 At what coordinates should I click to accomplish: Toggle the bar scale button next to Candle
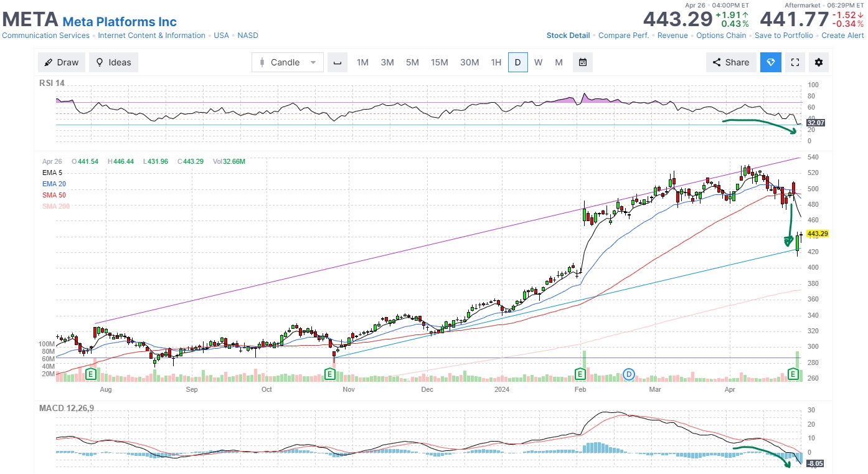[337, 62]
